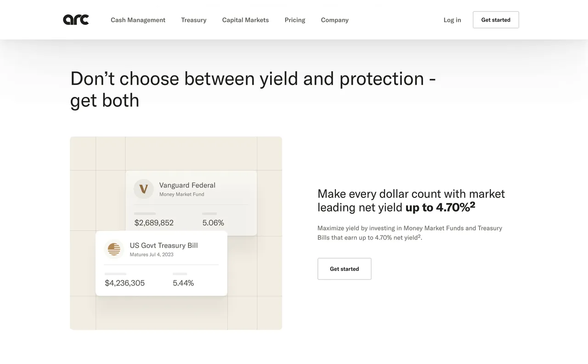Open the Company menu
Image resolution: width=588 pixels, height=364 pixels.
click(x=334, y=20)
